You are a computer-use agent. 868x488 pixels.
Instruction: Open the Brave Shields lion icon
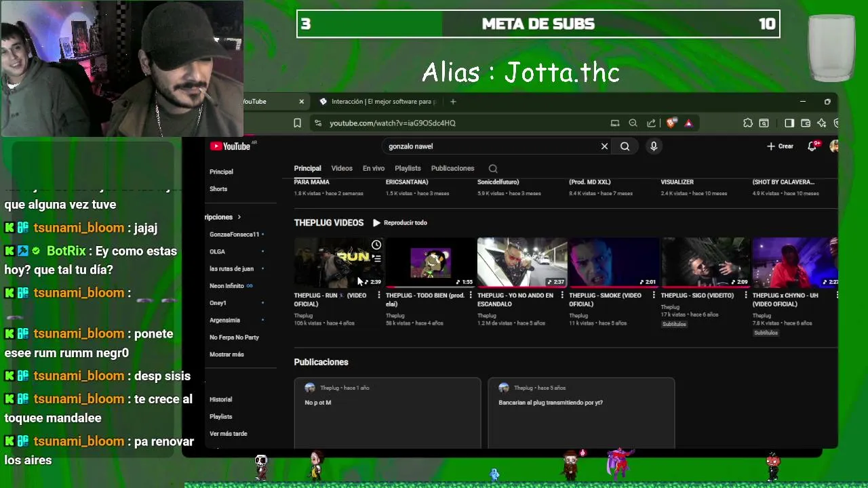671,123
